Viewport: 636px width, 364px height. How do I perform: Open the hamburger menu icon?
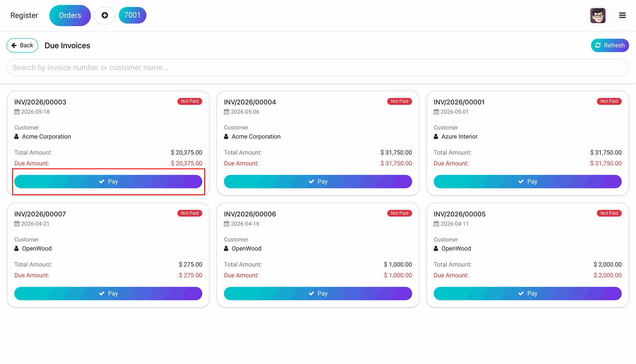pos(622,15)
